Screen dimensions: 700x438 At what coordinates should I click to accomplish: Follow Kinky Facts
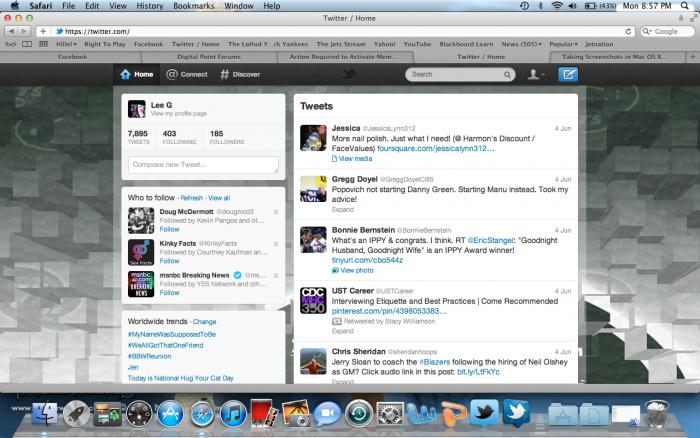click(169, 261)
